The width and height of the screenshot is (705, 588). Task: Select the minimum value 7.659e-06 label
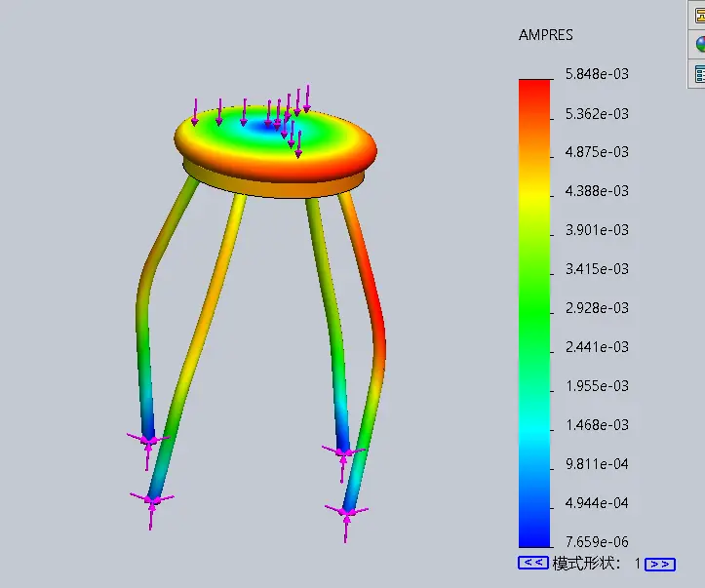click(597, 542)
